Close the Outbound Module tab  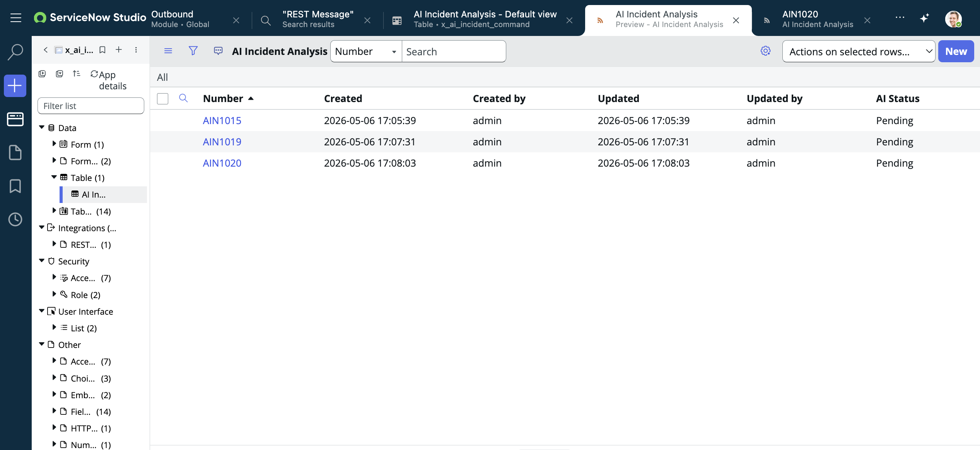(236, 20)
